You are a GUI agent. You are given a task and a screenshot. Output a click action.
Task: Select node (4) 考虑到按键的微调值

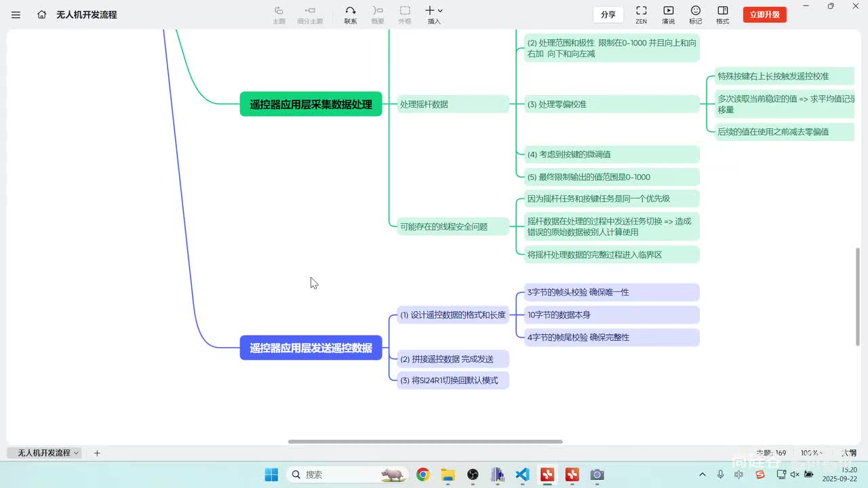(612, 155)
